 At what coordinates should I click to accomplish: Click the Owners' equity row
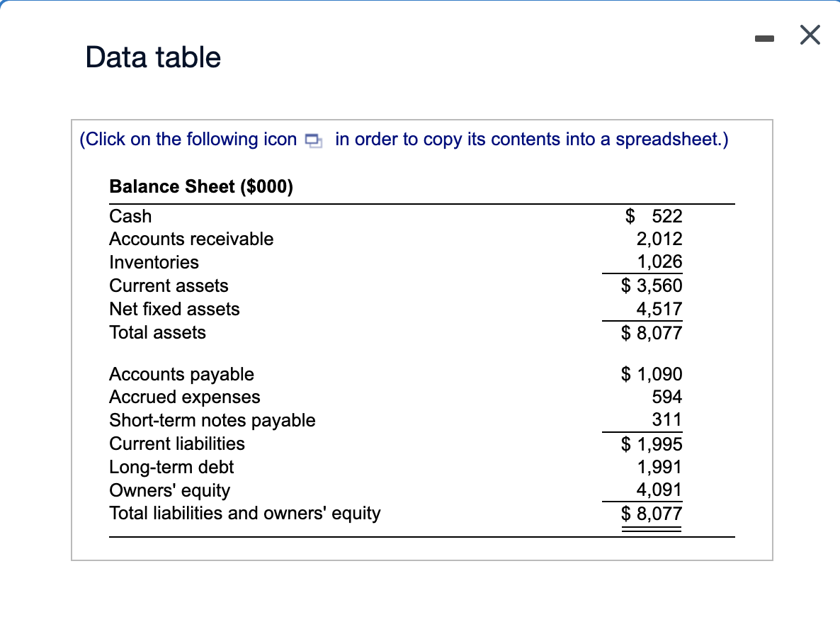pos(169,490)
